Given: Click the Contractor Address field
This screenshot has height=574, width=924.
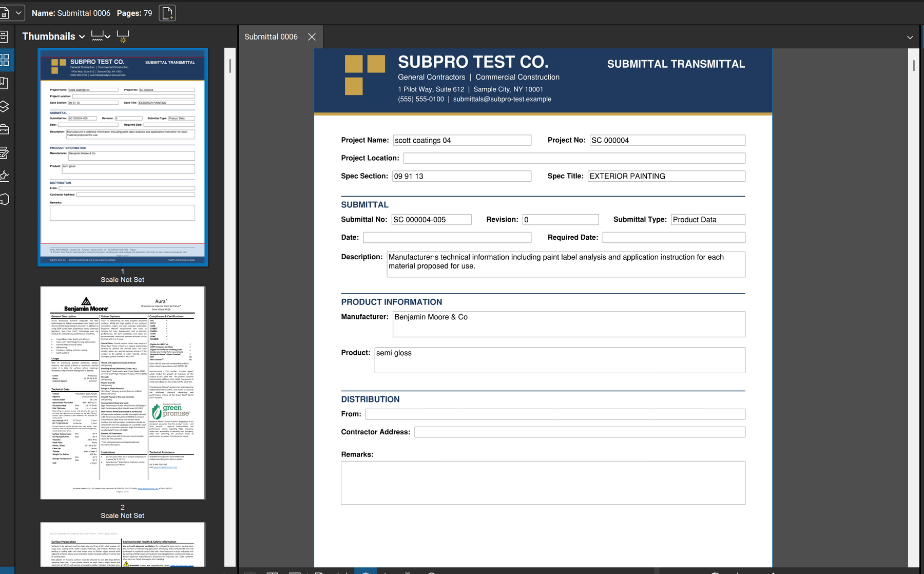Looking at the screenshot, I should 580,432.
